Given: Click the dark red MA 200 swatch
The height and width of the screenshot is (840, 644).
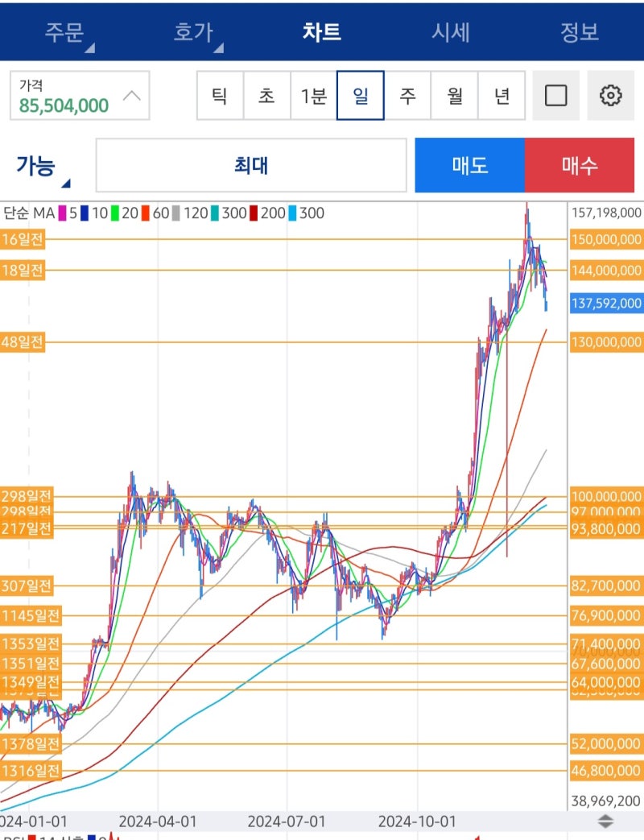Looking at the screenshot, I should coord(254,213).
